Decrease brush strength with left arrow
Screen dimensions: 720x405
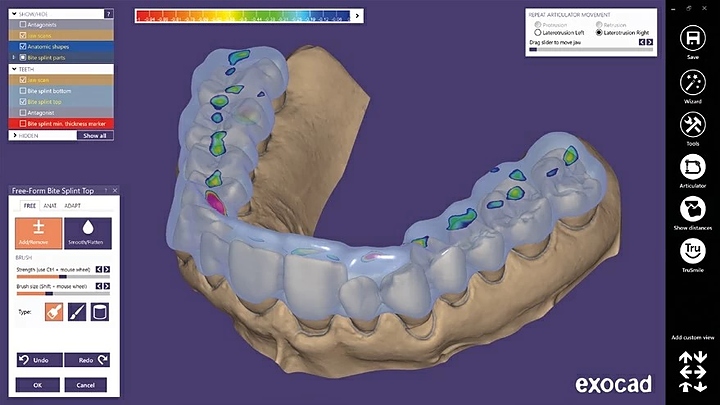(99, 270)
